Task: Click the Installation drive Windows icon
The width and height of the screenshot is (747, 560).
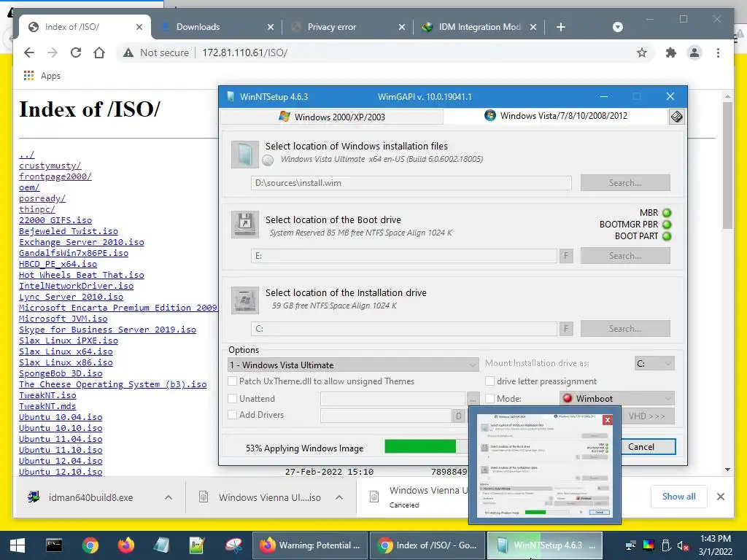Action: tap(245, 300)
